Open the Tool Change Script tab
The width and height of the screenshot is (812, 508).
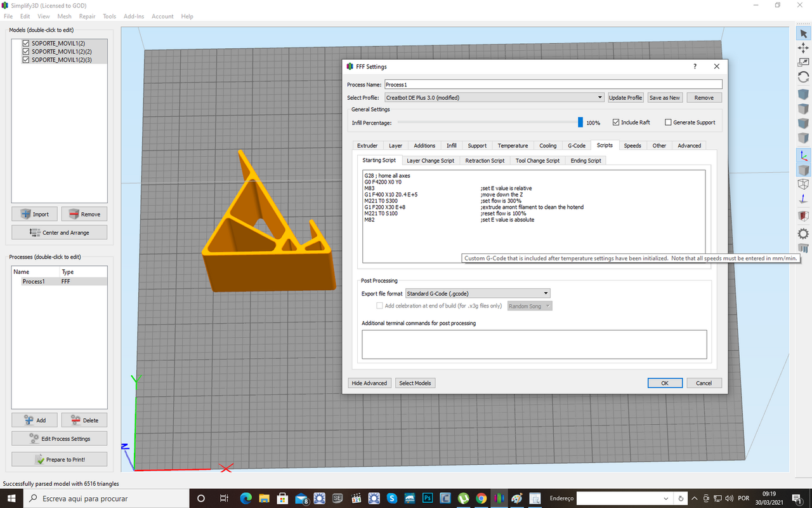[x=537, y=161]
